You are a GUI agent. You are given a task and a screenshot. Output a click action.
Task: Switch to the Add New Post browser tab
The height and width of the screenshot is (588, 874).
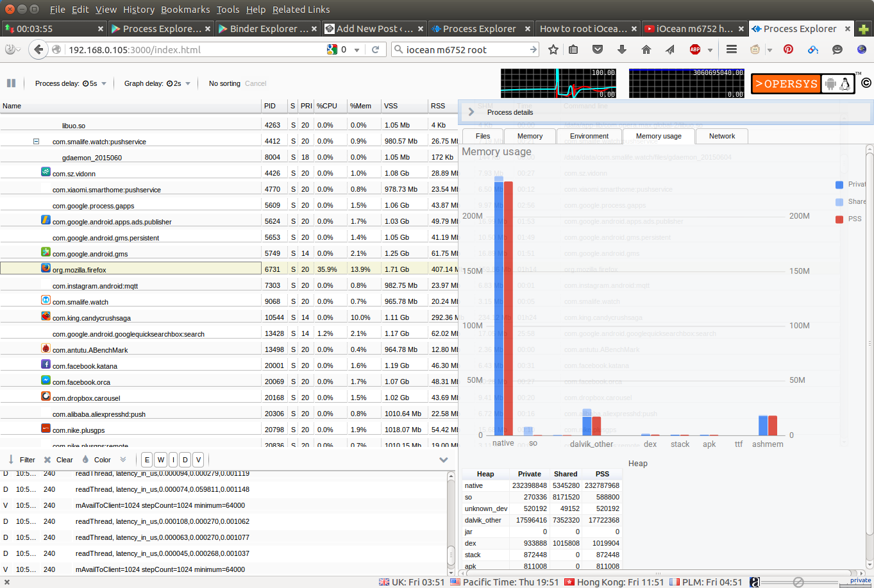[x=374, y=29]
